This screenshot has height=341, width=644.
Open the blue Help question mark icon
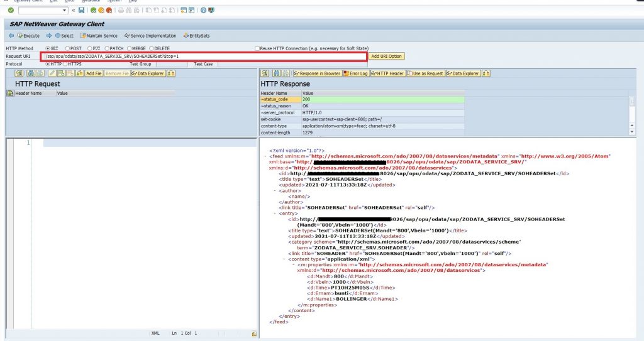(x=203, y=10)
